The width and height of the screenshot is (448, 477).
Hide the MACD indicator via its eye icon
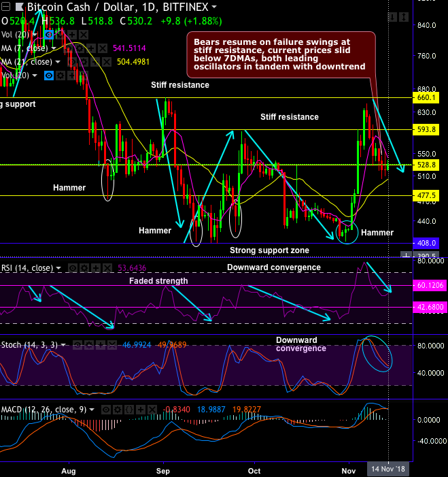(106, 410)
